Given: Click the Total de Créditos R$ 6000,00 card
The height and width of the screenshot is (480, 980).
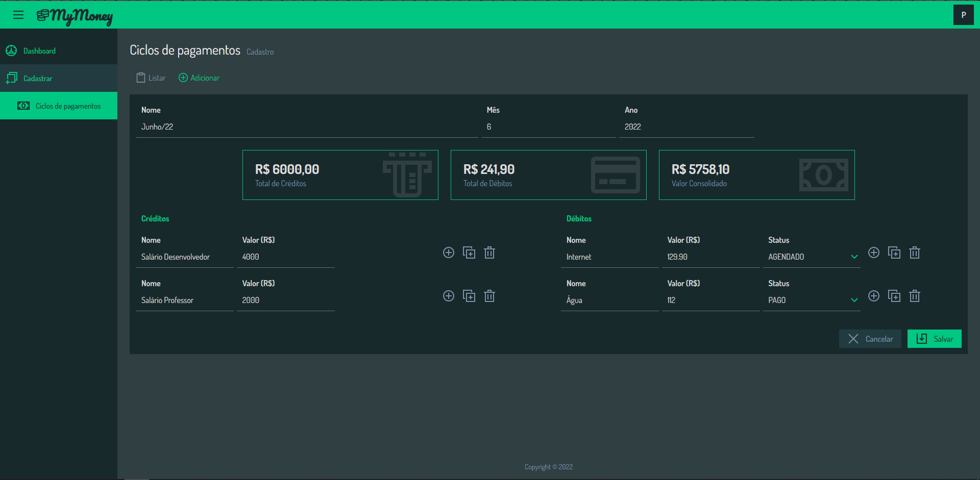Looking at the screenshot, I should (340, 175).
